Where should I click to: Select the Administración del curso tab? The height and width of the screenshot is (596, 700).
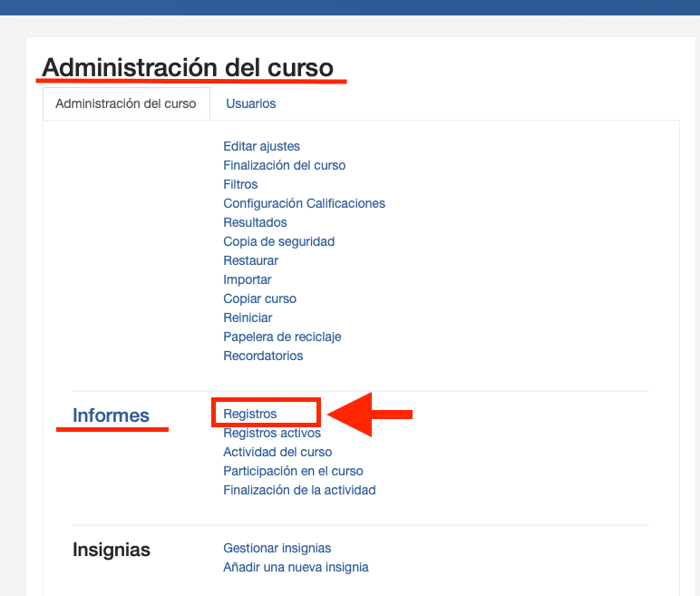[126, 103]
